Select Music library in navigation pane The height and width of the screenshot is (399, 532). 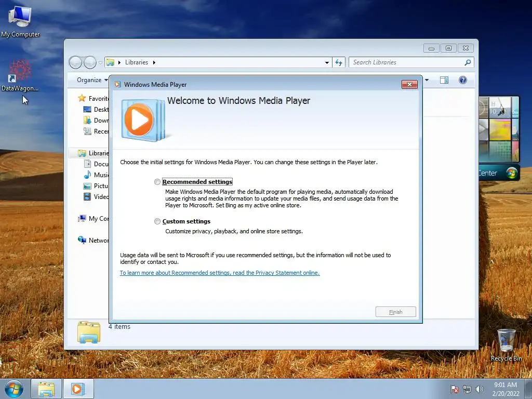tap(96, 175)
